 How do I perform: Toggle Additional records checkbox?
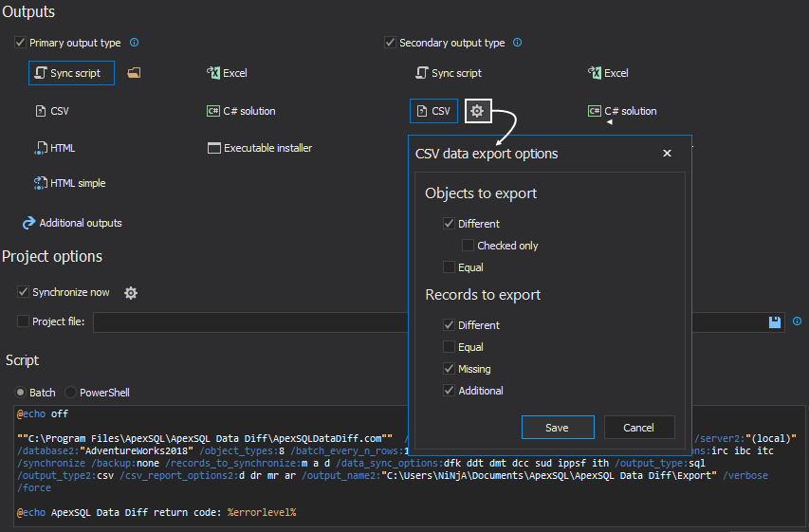coord(449,390)
